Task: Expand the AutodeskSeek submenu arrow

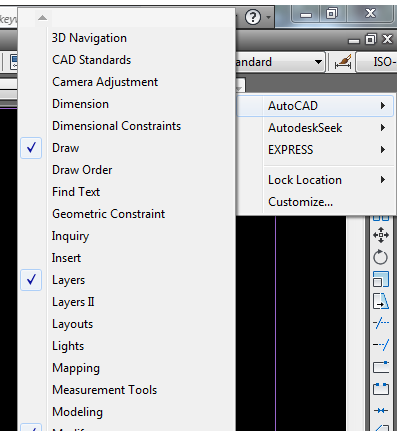Action: point(383,128)
